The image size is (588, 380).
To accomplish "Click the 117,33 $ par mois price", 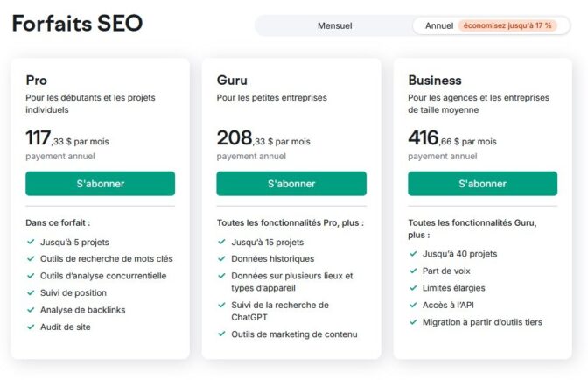I will (67, 138).
